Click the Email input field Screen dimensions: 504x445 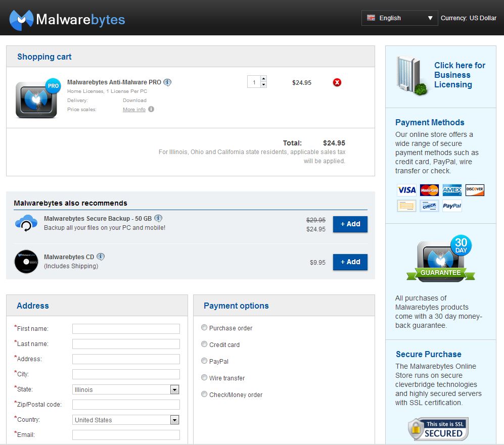pyautogui.click(x=126, y=435)
